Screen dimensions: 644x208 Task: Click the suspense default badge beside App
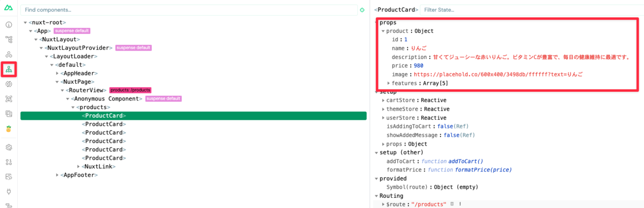72,31
